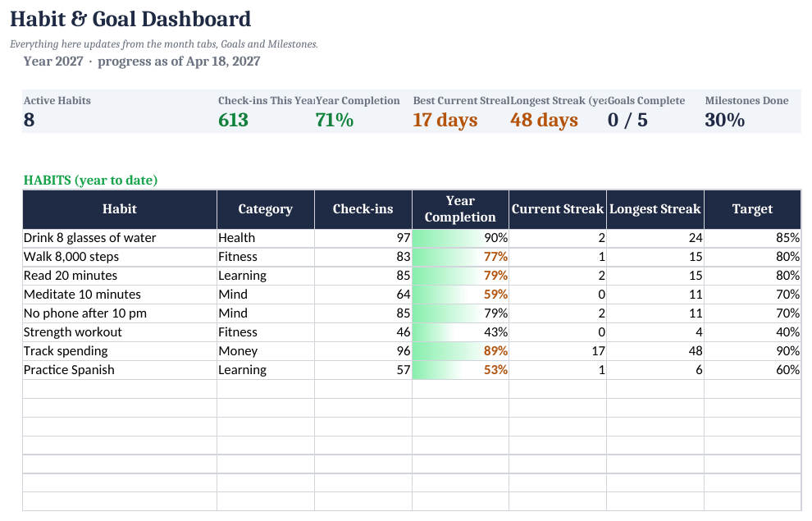
Task: Select the Target column header
Action: (752, 209)
